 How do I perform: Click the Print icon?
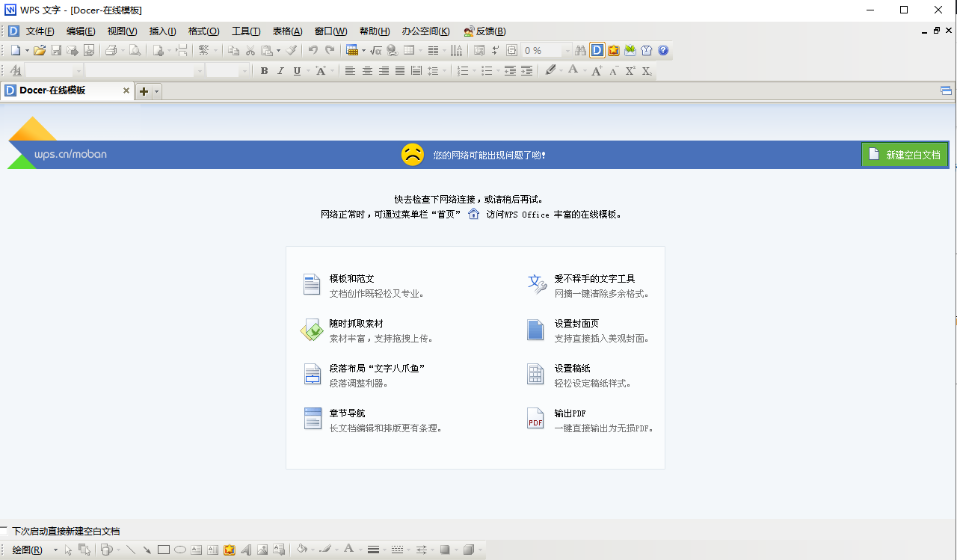click(111, 50)
